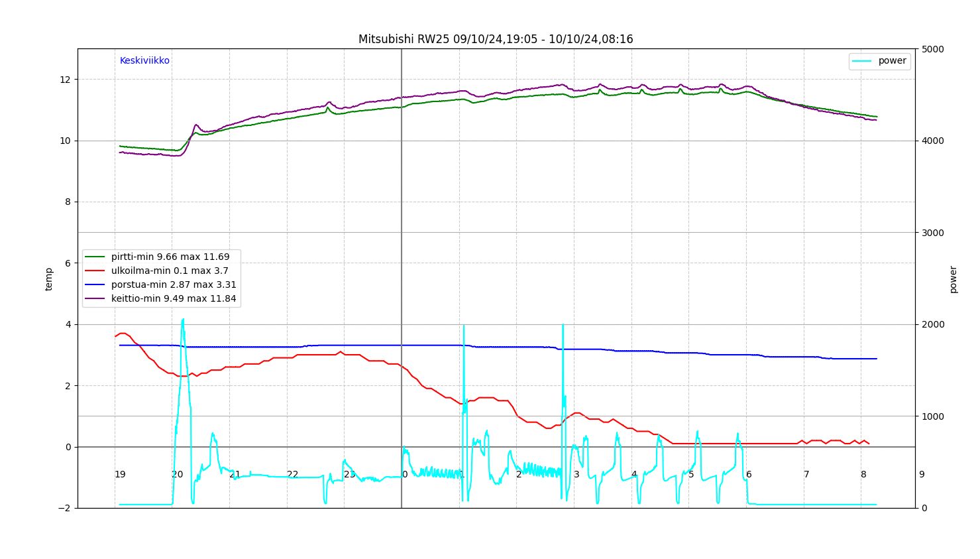Screen dimensions: 980x559
Task: Click the blue 'Keskiviikko' day label
Action: [x=144, y=61]
